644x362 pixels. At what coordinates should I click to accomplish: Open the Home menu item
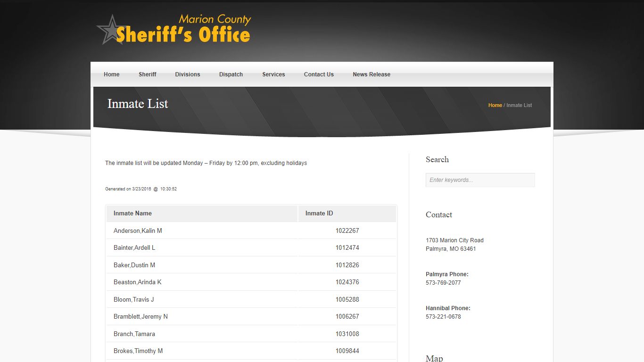[112, 74]
